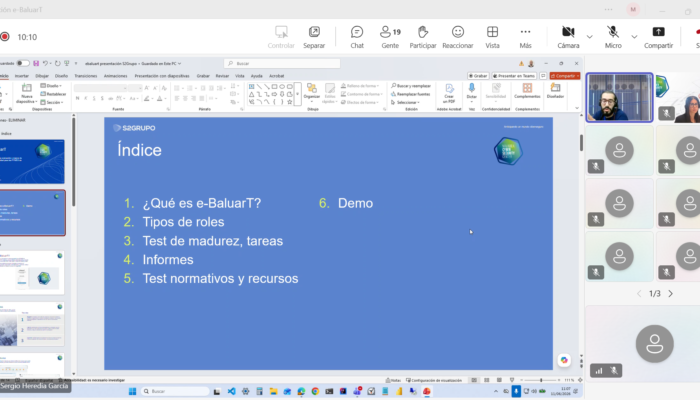Click Crear un PDF Acrobat button
Image resolution: width=700 pixels, height=400 pixels.
pos(449,93)
